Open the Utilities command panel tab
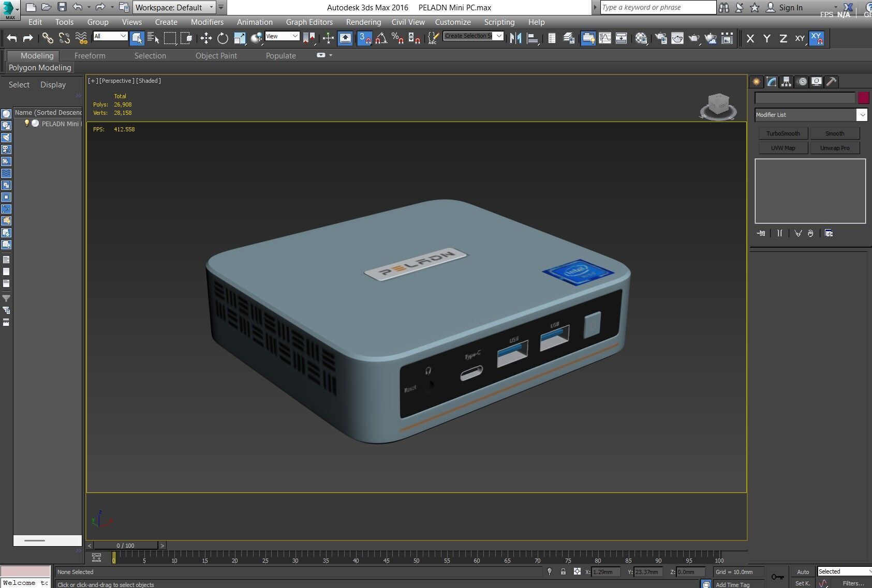Image resolution: width=872 pixels, height=588 pixels. 832,82
